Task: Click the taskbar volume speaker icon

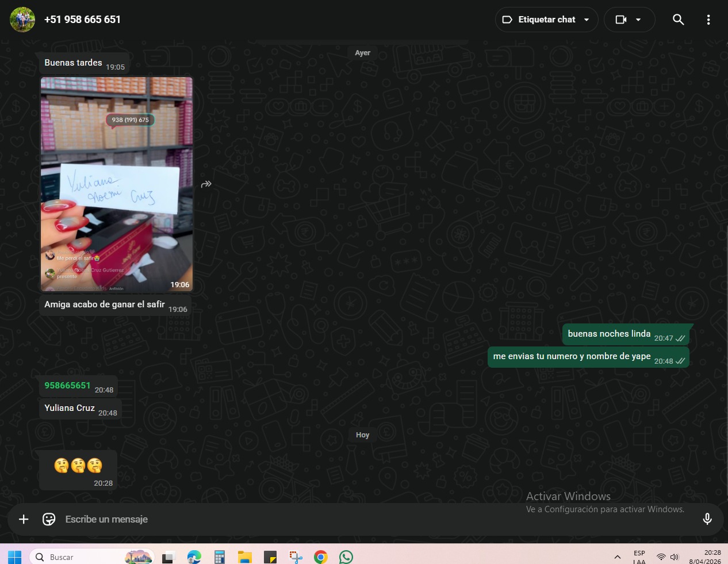Action: tap(675, 557)
